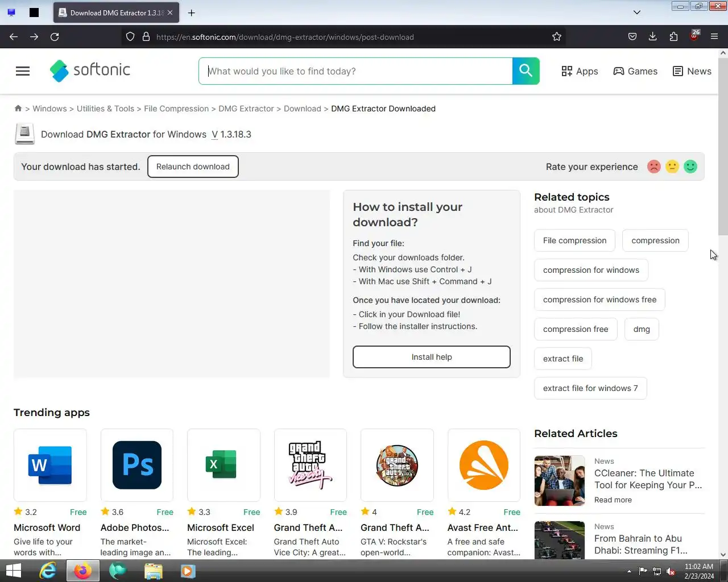Bookmark this page with star icon

(x=557, y=36)
